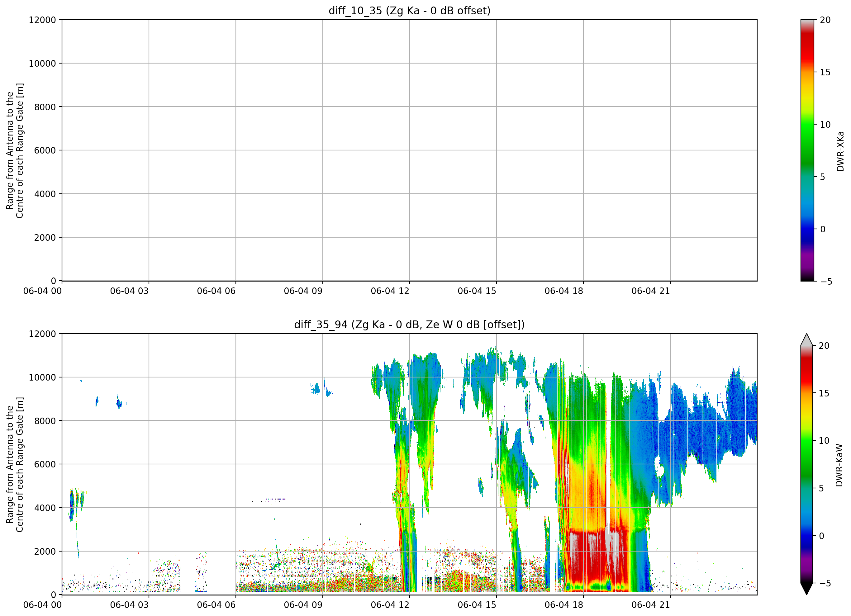Click '06-04 15' tick label on bottom plot
Viewport: 851px width, 616px height.
(x=477, y=605)
